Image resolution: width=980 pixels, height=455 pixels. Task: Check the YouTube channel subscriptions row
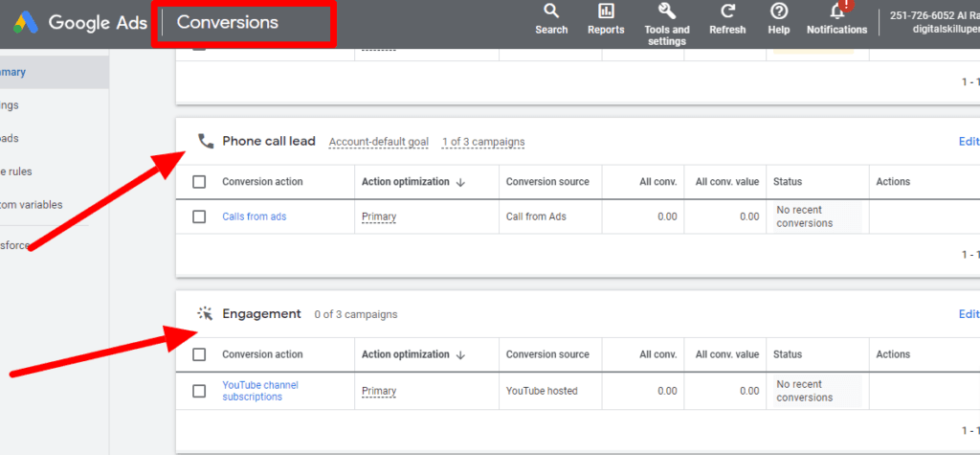pyautogui.click(x=199, y=391)
